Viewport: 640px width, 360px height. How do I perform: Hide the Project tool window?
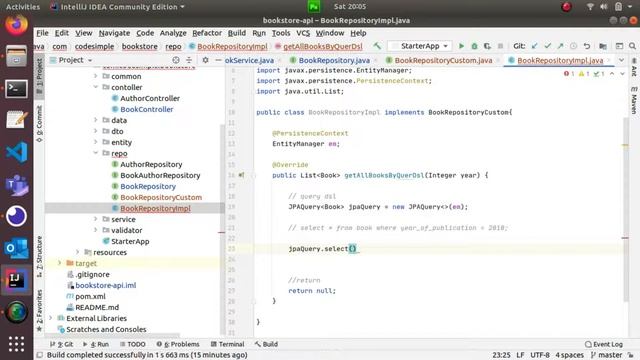(x=218, y=60)
